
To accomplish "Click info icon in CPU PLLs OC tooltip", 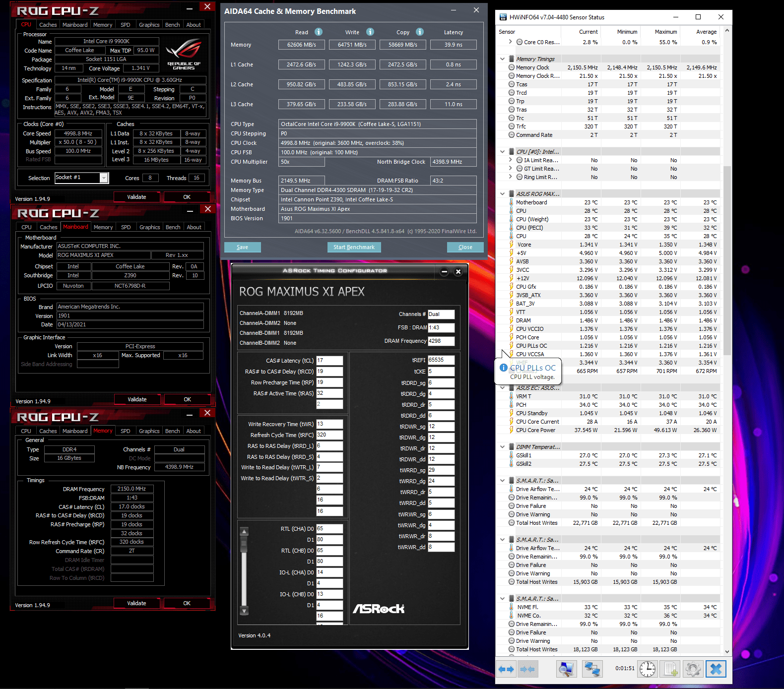I will pyautogui.click(x=503, y=368).
